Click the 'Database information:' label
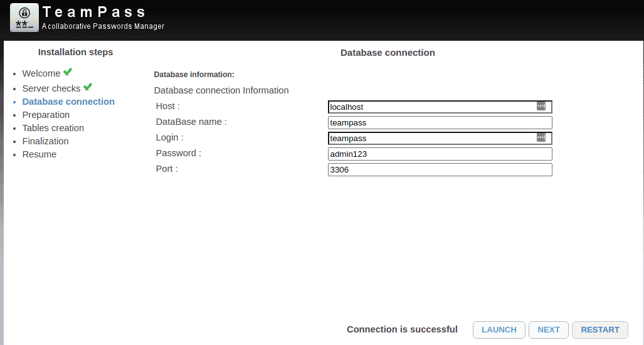Viewport: 644px width, 345px height. pyautogui.click(x=194, y=75)
